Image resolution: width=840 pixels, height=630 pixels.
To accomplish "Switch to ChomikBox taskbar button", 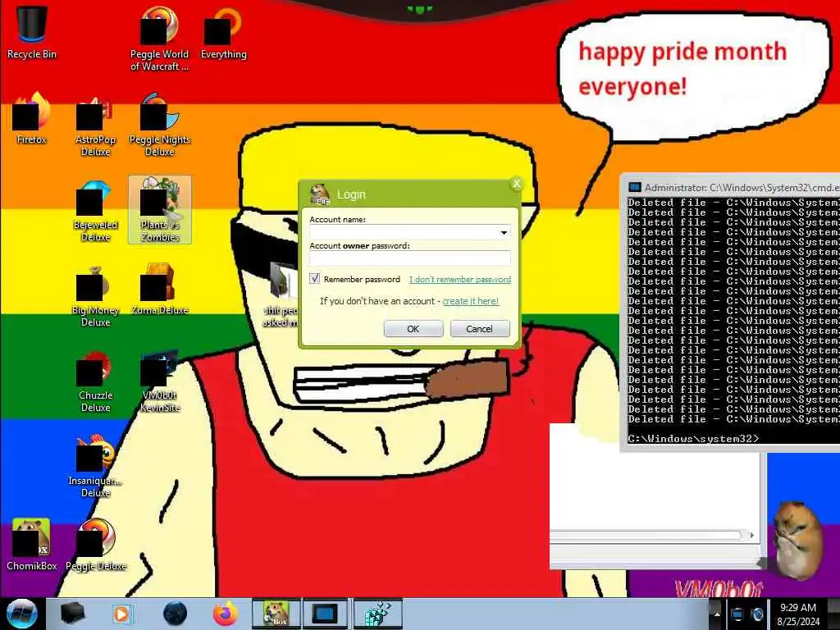I will point(276,614).
